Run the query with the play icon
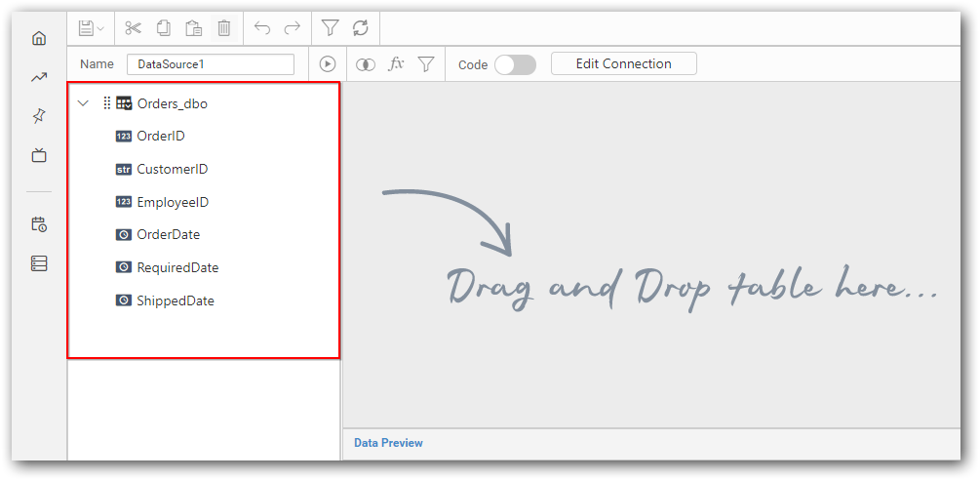Image resolution: width=980 pixels, height=480 pixels. click(x=328, y=64)
